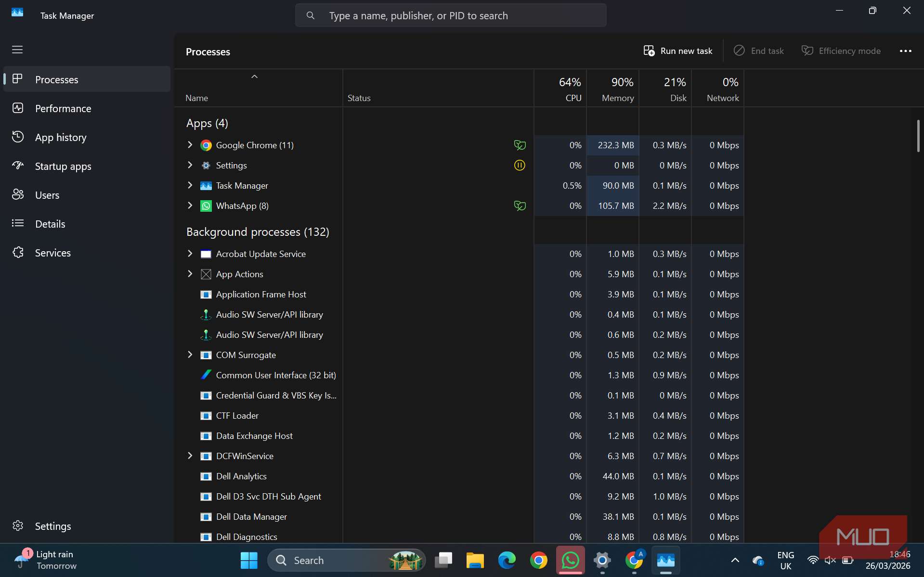Open Microsoft Edge from taskbar
The image size is (924, 577).
[x=507, y=560]
